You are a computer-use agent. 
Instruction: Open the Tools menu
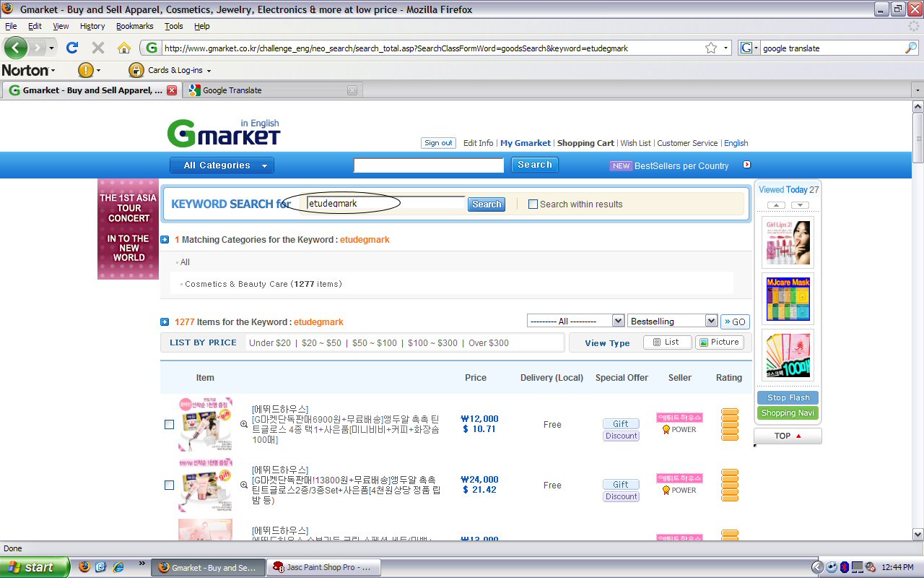(x=174, y=26)
